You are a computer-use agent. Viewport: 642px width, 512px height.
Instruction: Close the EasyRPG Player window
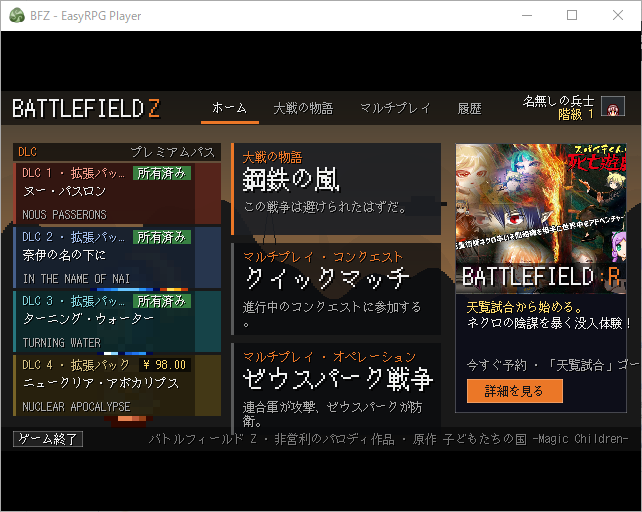[618, 16]
